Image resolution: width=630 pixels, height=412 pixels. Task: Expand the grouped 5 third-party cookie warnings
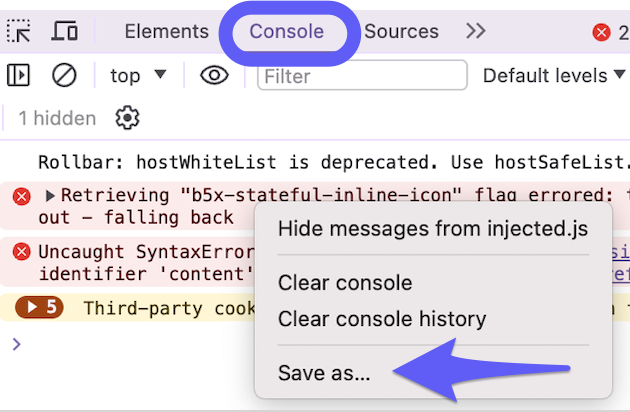[x=39, y=307]
